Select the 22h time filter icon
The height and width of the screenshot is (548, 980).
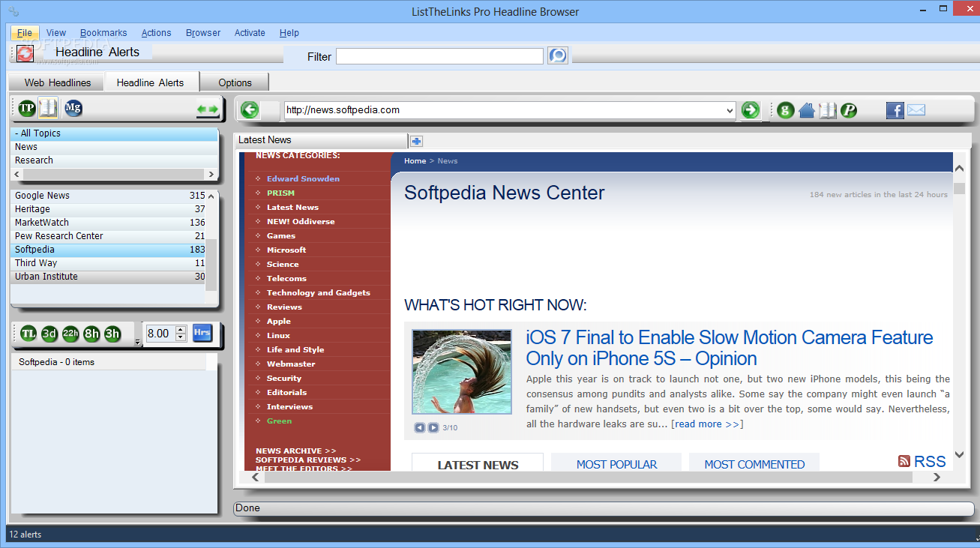70,334
